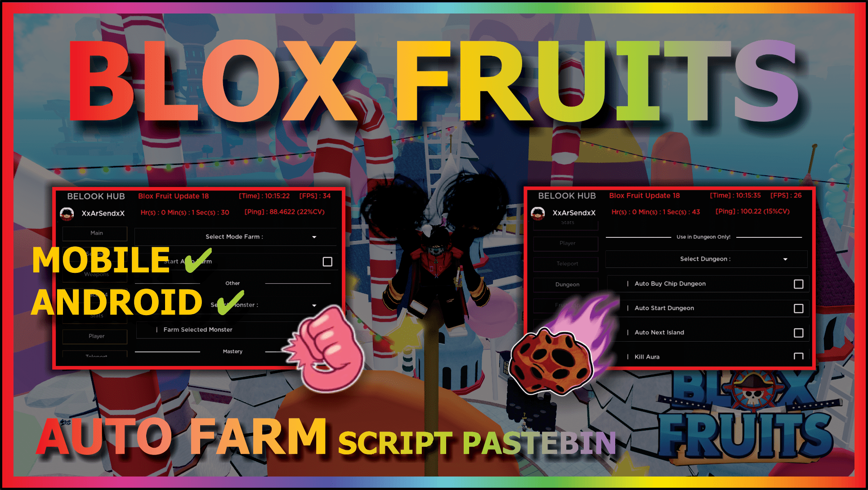Enable the Auto Buy Chip Dungeon checkbox
Screen dimensions: 868x490
799,285
